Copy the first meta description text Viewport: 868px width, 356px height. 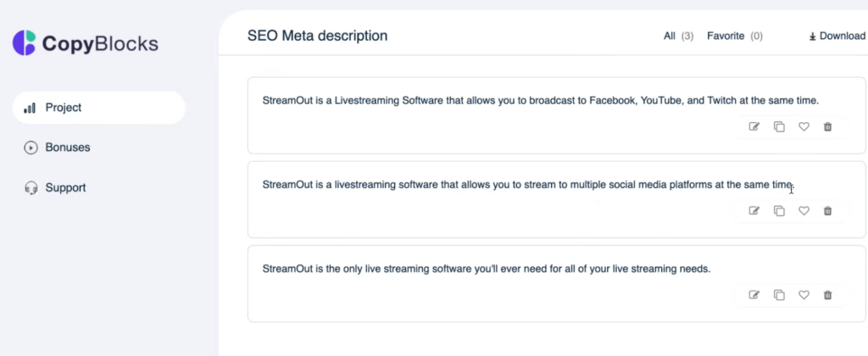coord(779,127)
